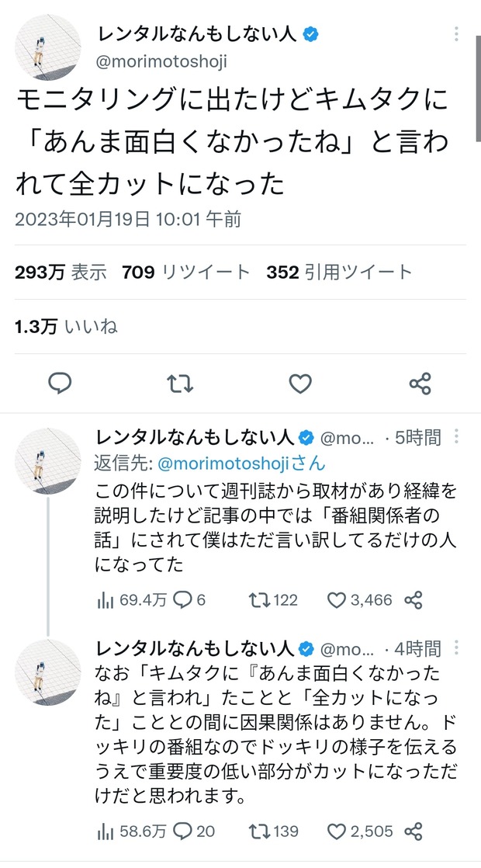This screenshot has width=481, height=868.
Task: View the 709 リツイート list
Action: click(186, 273)
